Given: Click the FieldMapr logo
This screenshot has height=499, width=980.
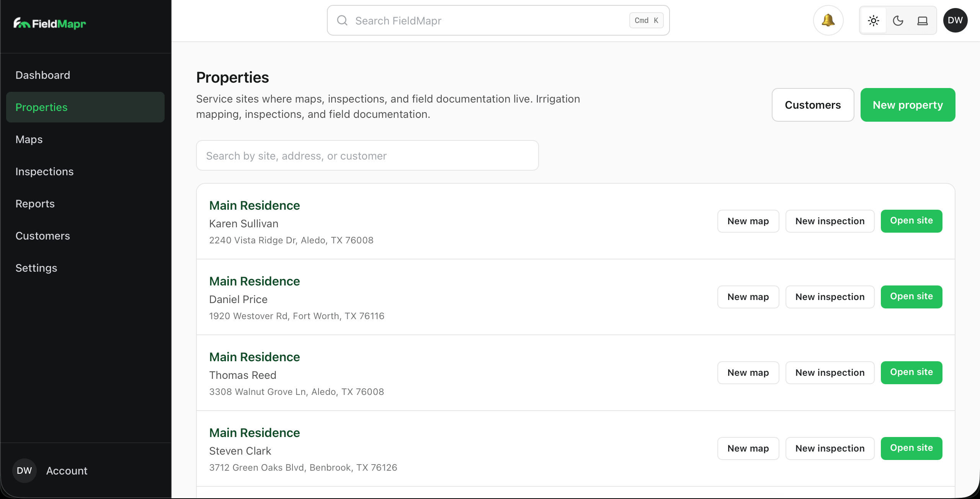Looking at the screenshot, I should (50, 23).
